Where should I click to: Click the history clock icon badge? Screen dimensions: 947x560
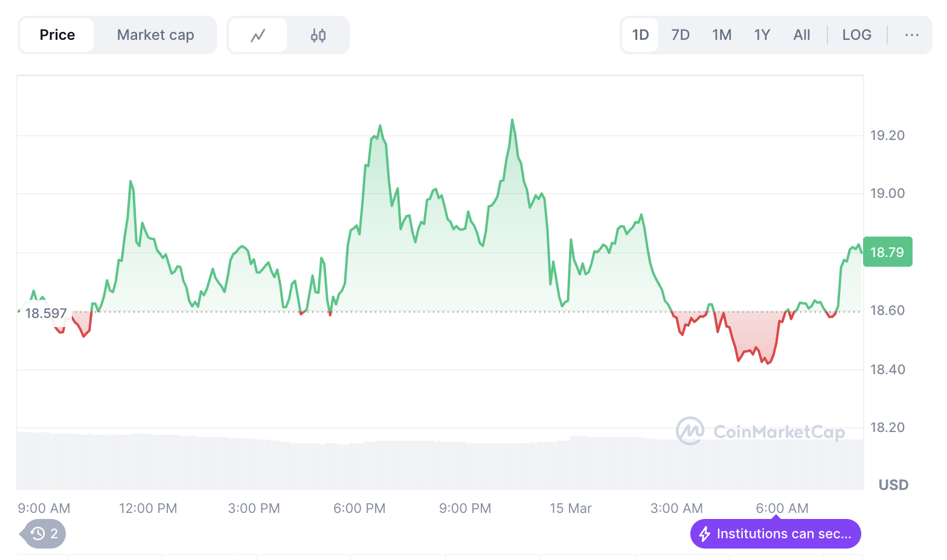tap(39, 533)
